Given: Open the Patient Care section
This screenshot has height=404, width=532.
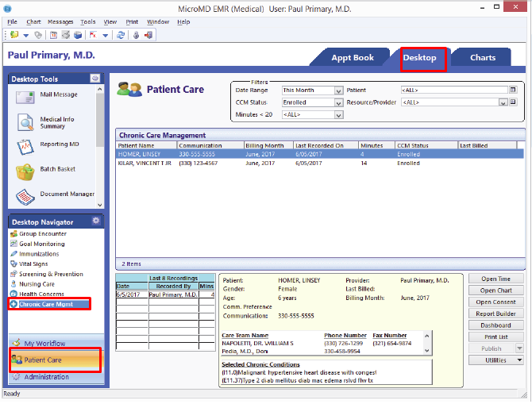Looking at the screenshot, I should point(56,360).
